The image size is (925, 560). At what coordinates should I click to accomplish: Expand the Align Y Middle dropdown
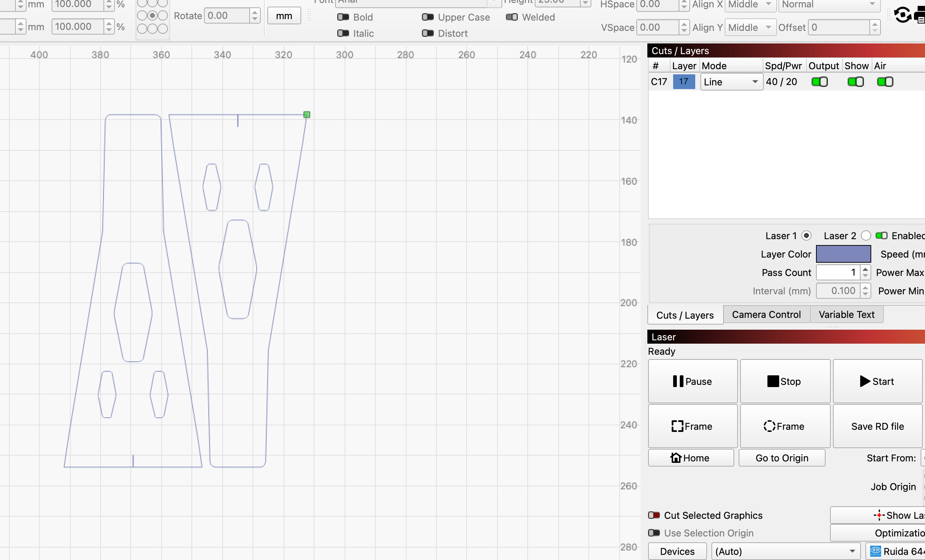coord(750,27)
